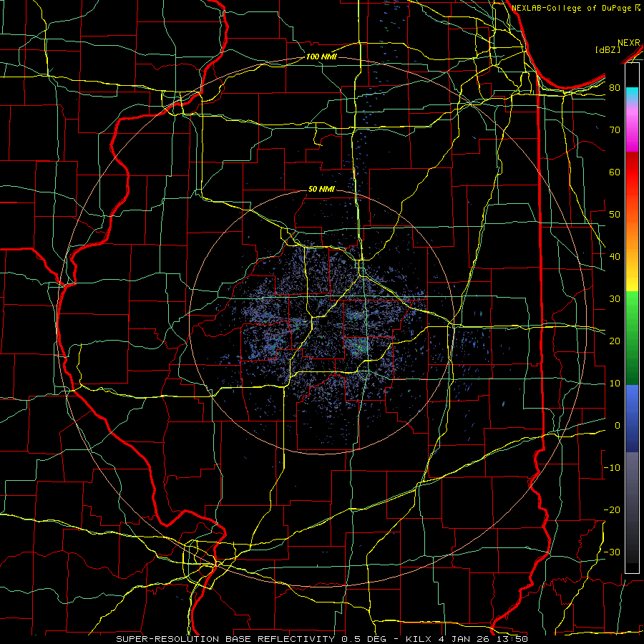This screenshot has height=644, width=644.
Task: Click the "KILX" station ID in the caption
Action: click(418, 639)
